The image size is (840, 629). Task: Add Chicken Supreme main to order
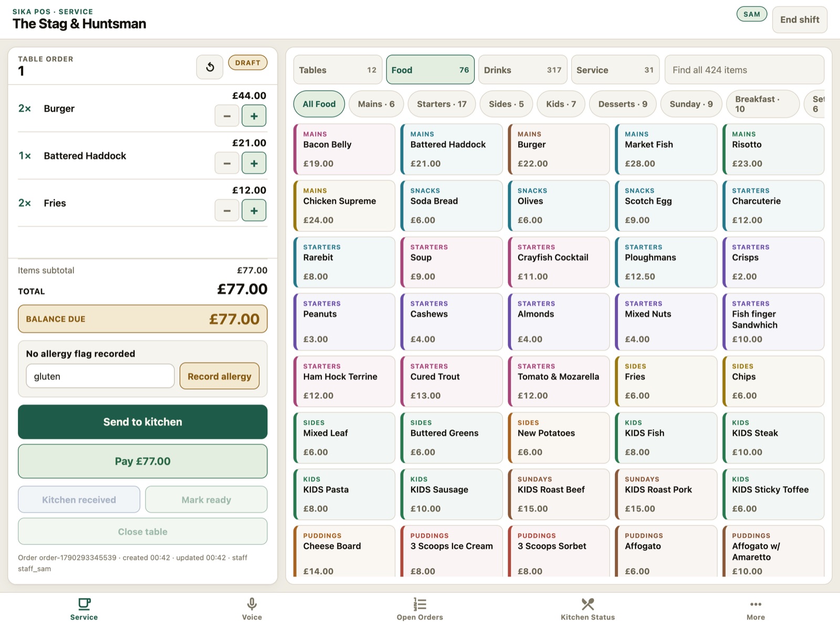click(344, 206)
